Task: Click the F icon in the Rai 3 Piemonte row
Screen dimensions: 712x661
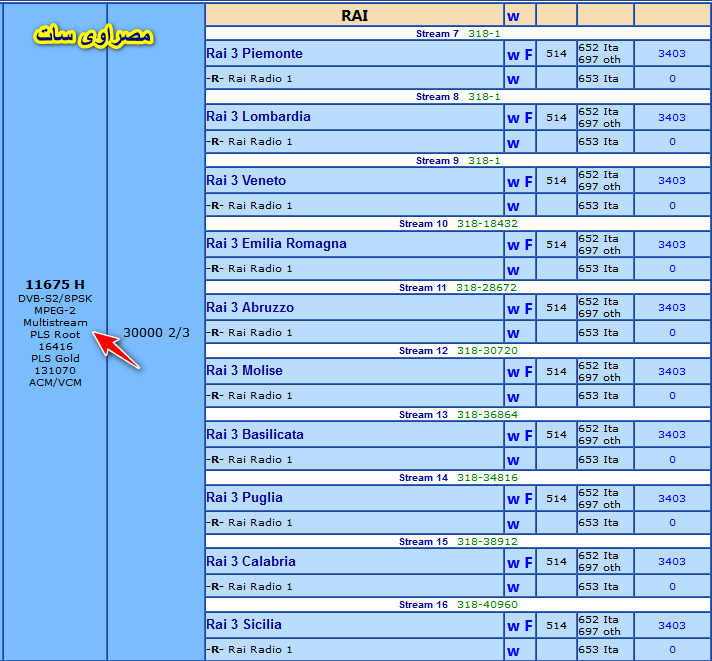Action: pyautogui.click(x=528, y=55)
